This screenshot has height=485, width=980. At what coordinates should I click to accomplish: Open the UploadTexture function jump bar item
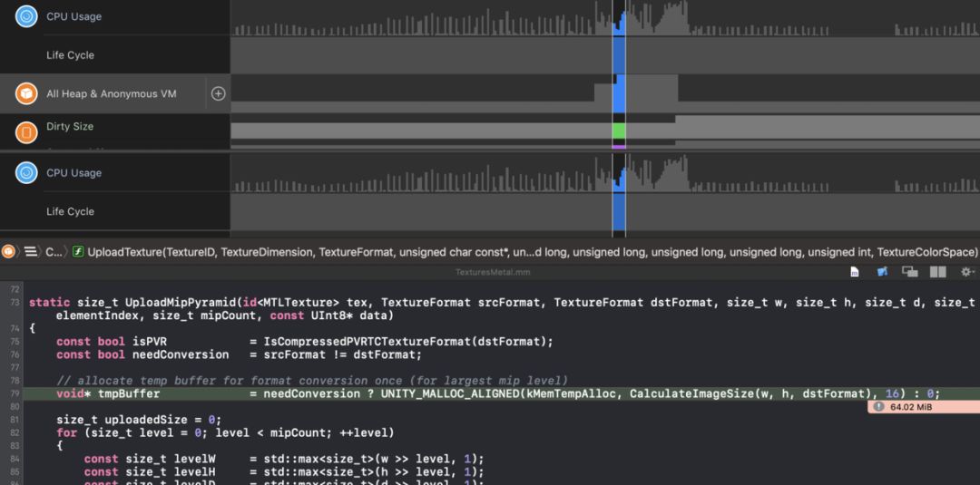point(533,252)
